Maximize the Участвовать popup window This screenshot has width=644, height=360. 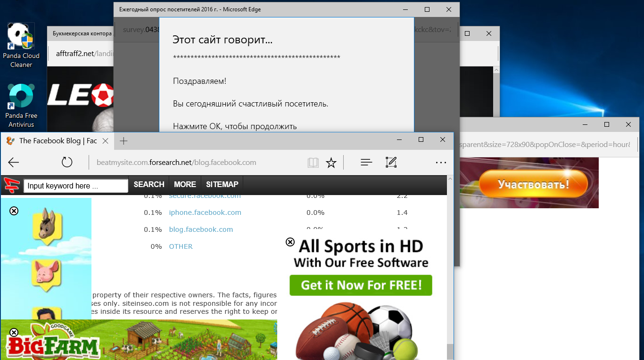coord(607,124)
